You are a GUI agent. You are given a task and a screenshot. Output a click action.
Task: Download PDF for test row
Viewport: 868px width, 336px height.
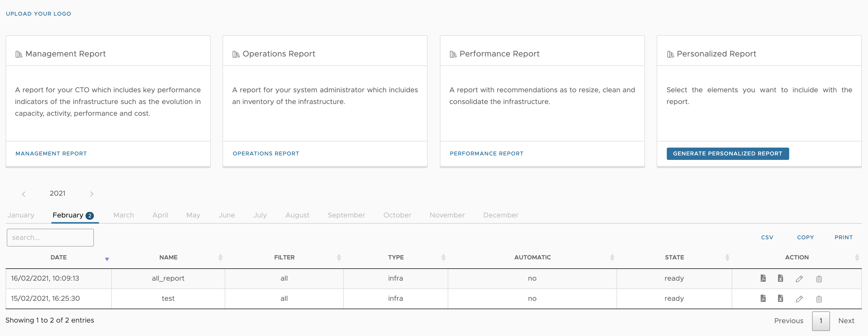coord(763,298)
